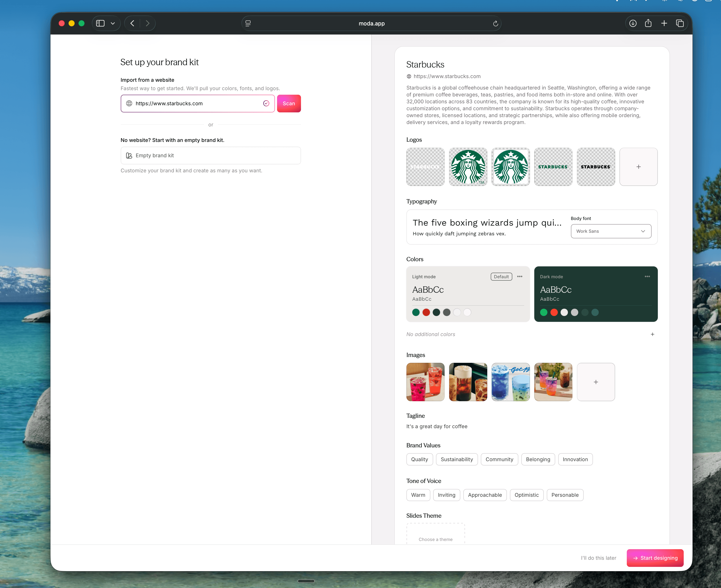
Task: Pick the red swatch in Dark mode
Action: tap(554, 312)
